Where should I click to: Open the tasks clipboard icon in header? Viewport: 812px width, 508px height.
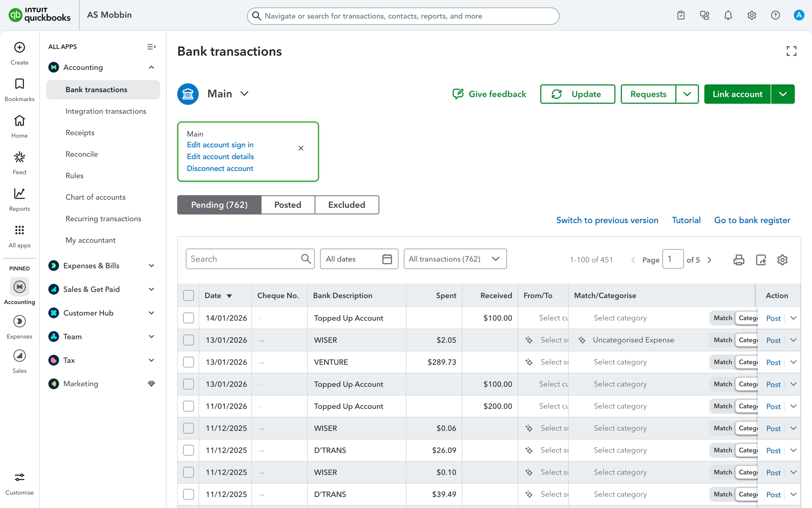click(681, 15)
